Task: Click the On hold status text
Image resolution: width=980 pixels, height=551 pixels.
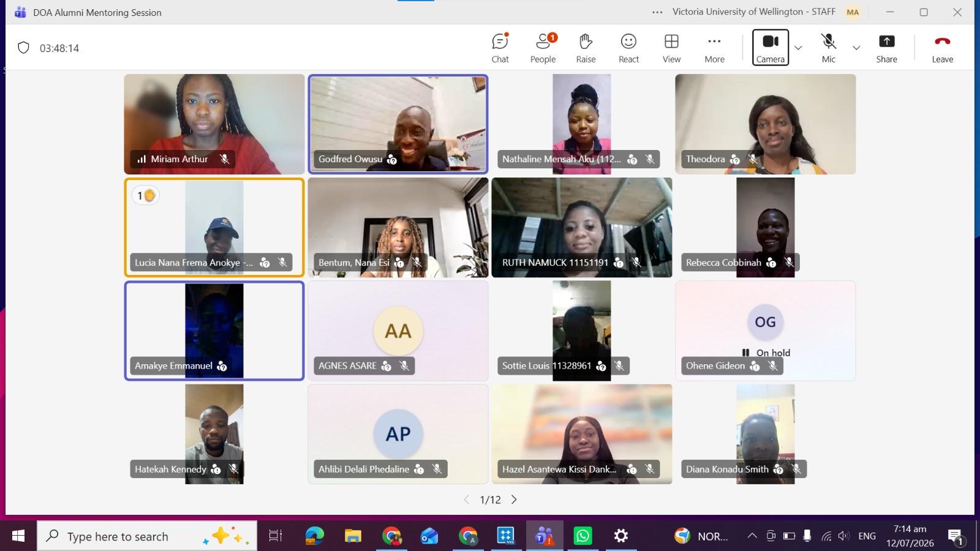Action: pyautogui.click(x=773, y=353)
